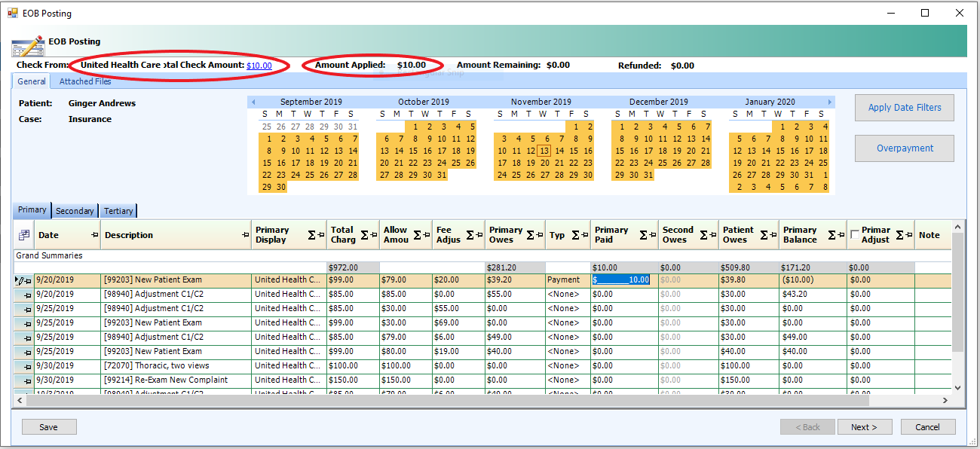
Task: Click the grid scrollbar up arrow
Action: point(958,226)
